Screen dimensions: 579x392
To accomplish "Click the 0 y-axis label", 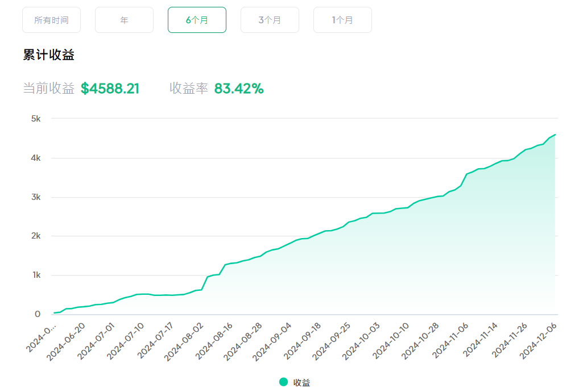I will (x=38, y=314).
